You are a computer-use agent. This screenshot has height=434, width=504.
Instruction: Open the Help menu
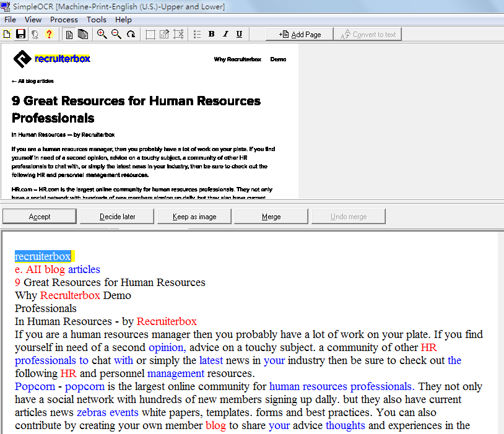[x=123, y=20]
